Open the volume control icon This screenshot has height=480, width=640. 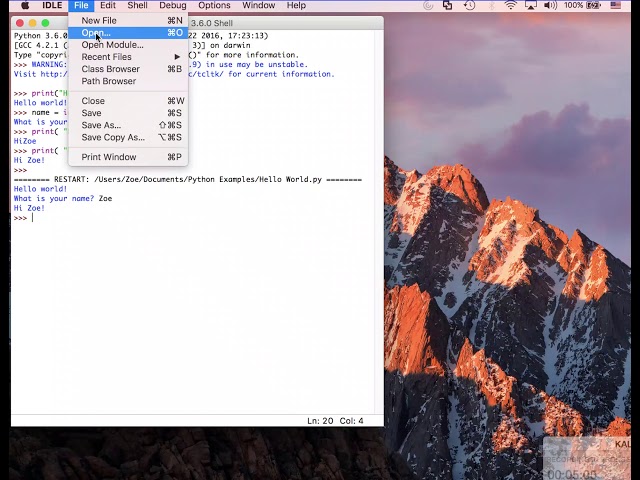[550, 5]
